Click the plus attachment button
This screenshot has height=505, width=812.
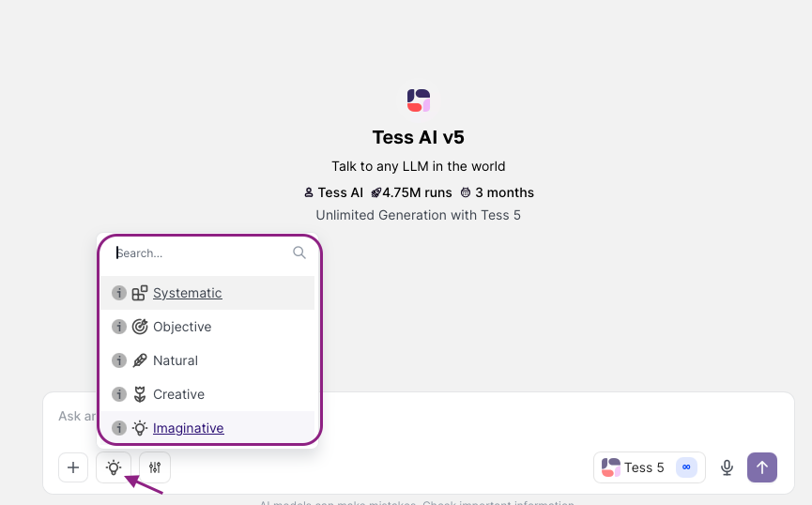point(73,467)
